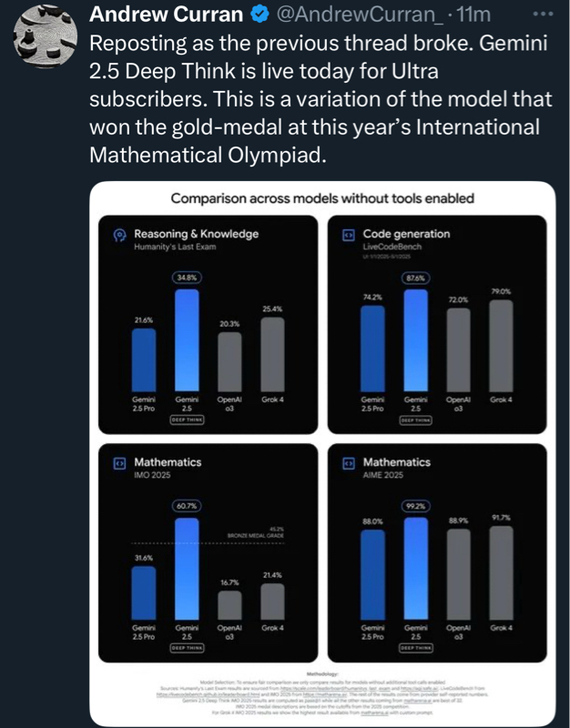This screenshot has width=570, height=728.
Task: Click the Reasoning & Knowledge panel icon
Action: point(118,235)
